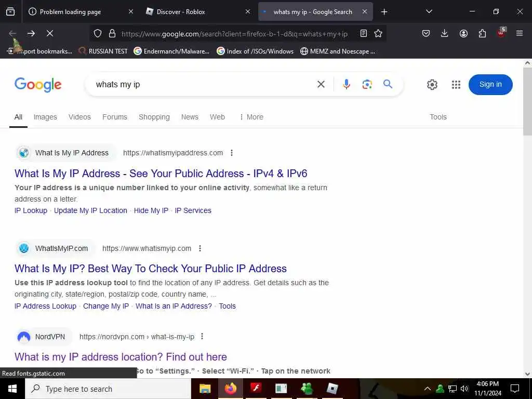Open the Change My IP sitelink
Viewport: 532px width, 399px height.
pos(106,306)
